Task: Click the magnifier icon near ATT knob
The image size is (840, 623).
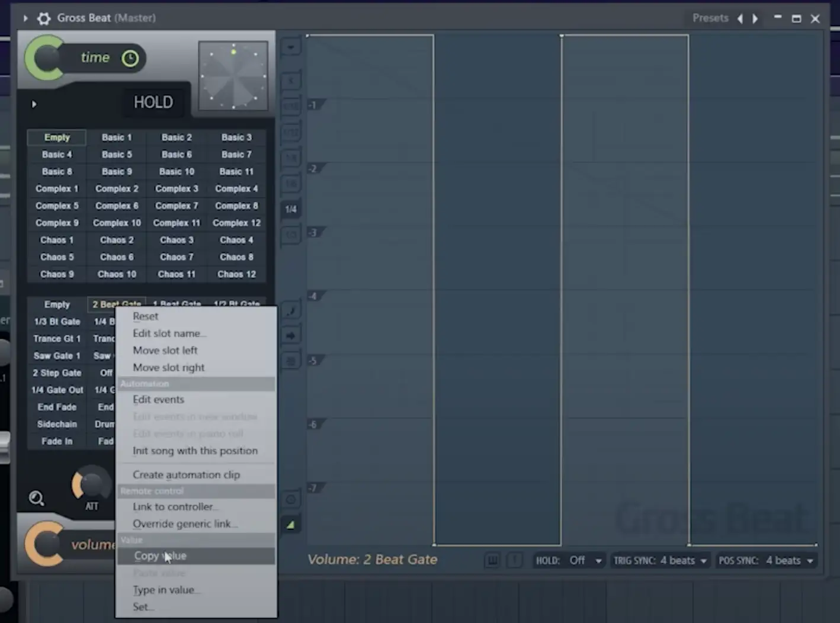Action: pyautogui.click(x=37, y=499)
